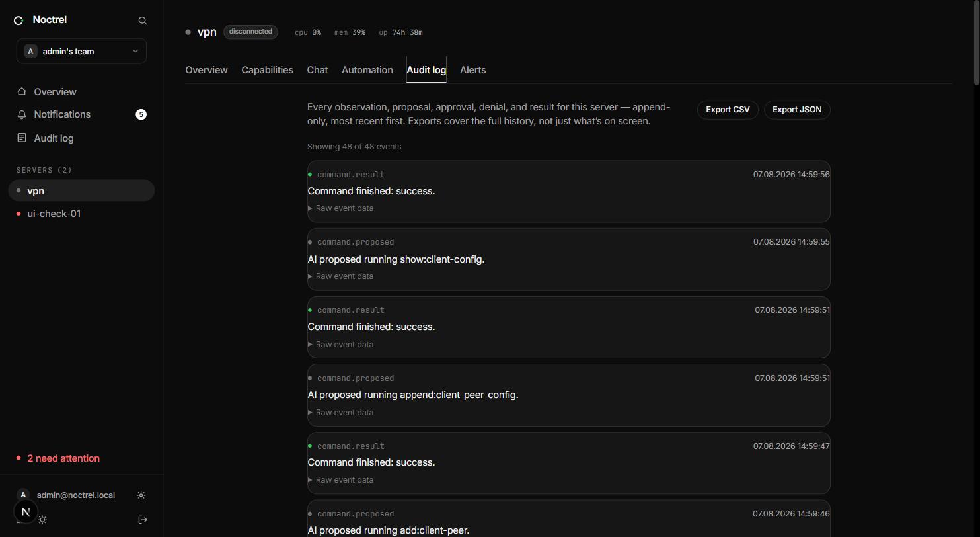Expand Raw event data for 14:59:47 event
Viewport: 980px width, 537px height.
click(x=341, y=480)
